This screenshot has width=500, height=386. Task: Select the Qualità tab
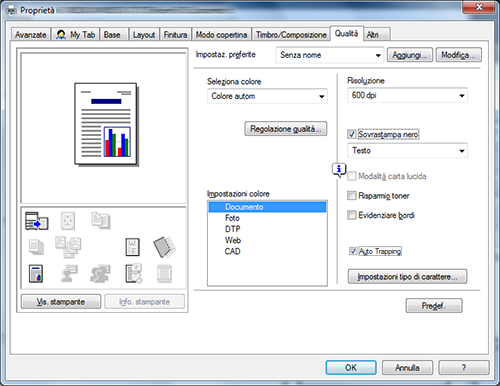pyautogui.click(x=346, y=33)
